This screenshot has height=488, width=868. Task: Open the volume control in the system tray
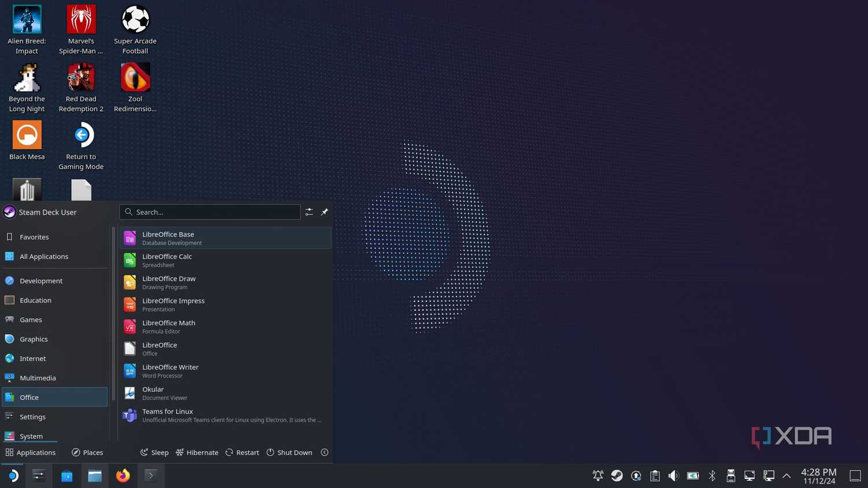click(x=674, y=475)
